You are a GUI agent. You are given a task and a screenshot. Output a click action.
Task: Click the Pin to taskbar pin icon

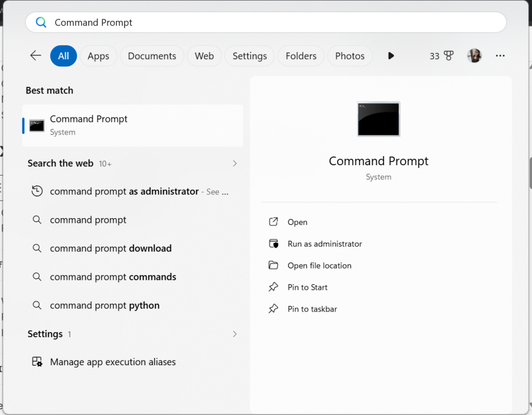[273, 309]
